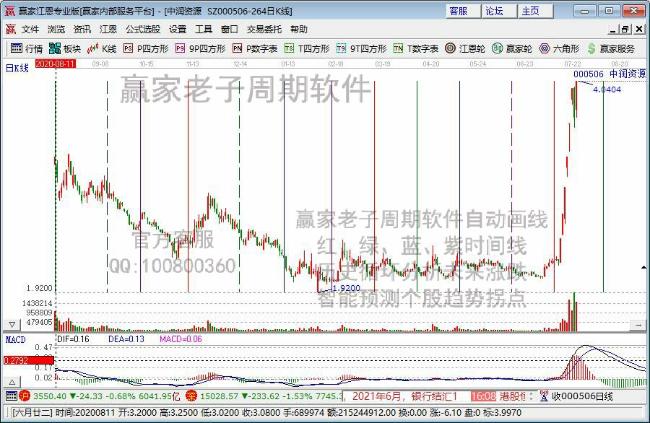Click the 论坛 forum button
This screenshot has width=650, height=423.
pos(494,11)
